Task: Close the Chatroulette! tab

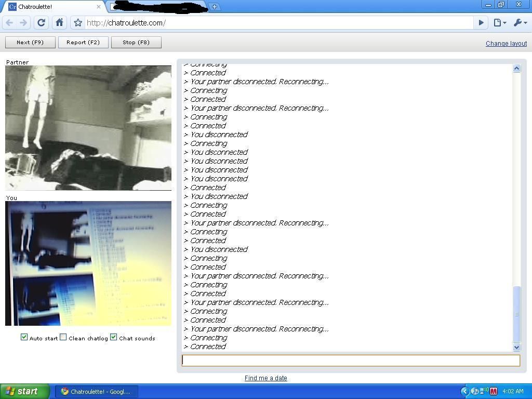Action: click(x=98, y=6)
